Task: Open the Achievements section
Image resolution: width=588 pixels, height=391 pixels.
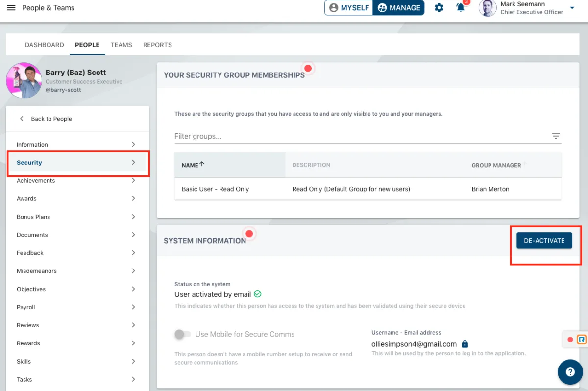Action: pos(77,181)
